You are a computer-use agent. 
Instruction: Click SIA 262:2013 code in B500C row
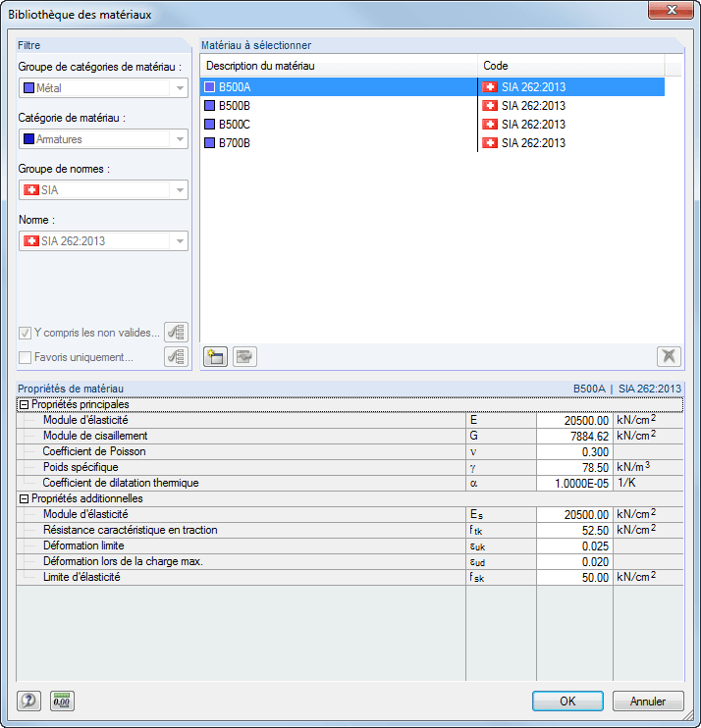tap(533, 125)
